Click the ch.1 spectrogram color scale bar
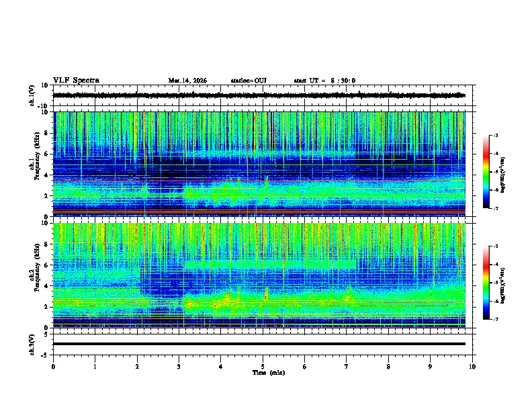532x411 pixels. click(486, 172)
